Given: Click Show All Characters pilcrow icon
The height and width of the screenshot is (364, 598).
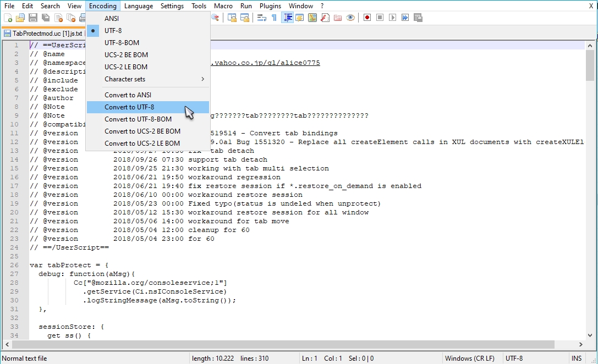Looking at the screenshot, I should tap(274, 18).
